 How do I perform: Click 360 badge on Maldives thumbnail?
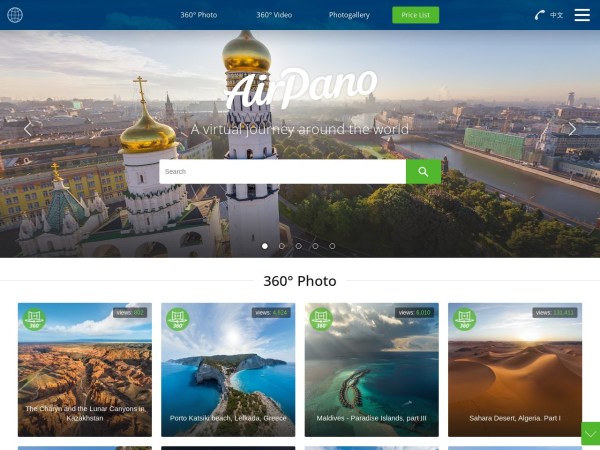coord(321,319)
